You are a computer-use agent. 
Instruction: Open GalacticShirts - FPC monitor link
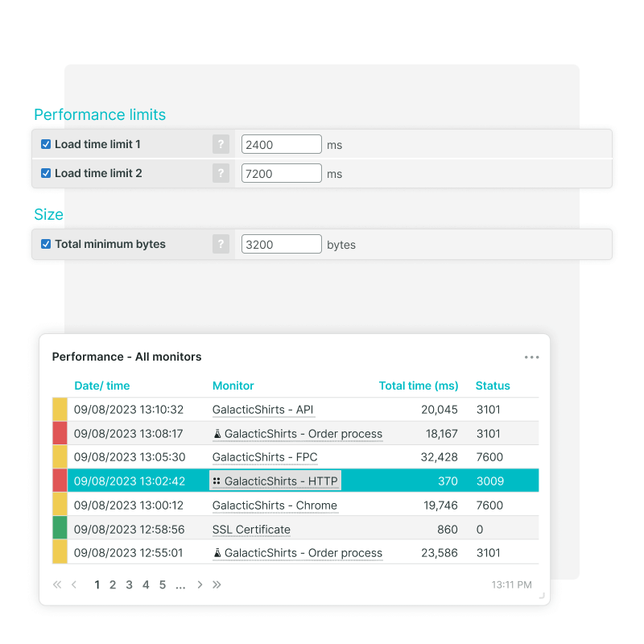[265, 457]
